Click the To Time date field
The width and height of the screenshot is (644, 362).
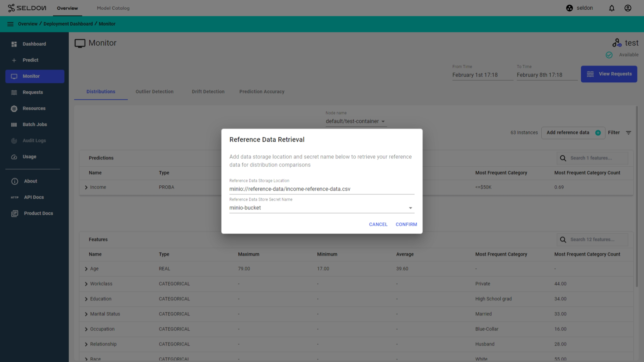coord(547,75)
